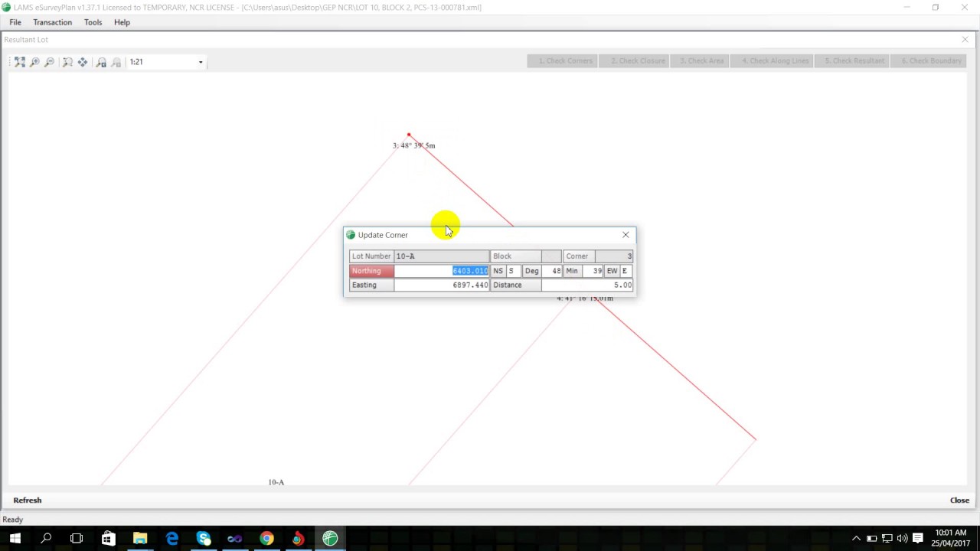Open File Explorer from taskbar
This screenshot has height=551, width=980.
[x=140, y=539]
